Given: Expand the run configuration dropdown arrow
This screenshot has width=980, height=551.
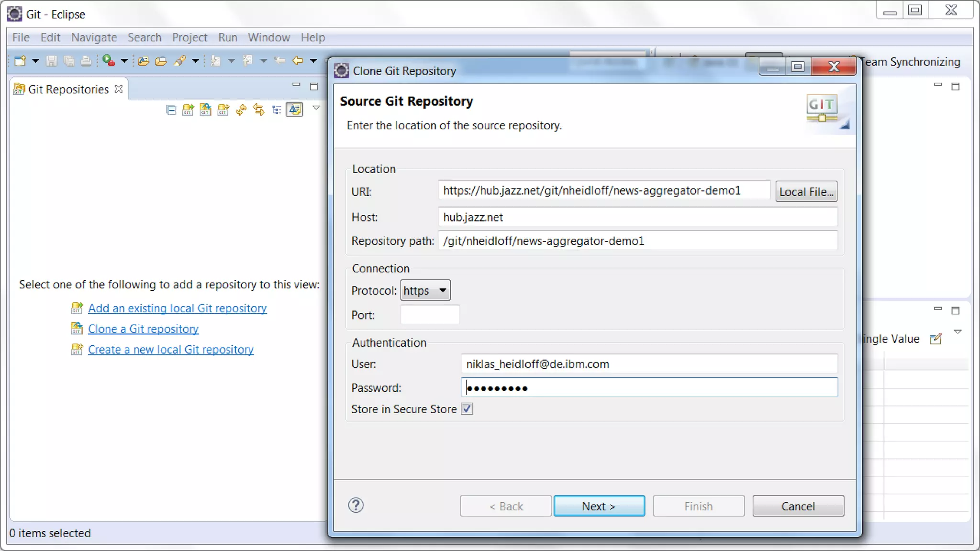Looking at the screenshot, I should point(124,61).
